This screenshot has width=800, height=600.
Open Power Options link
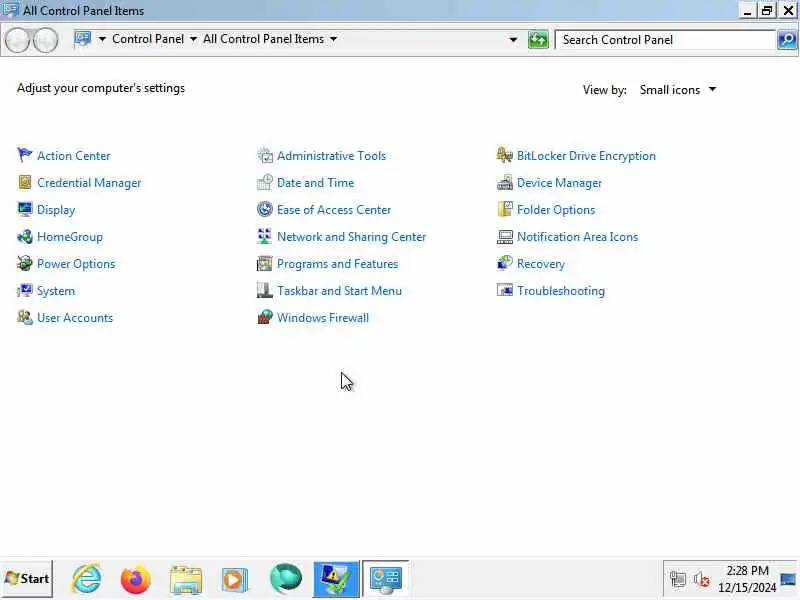pyautogui.click(x=76, y=264)
